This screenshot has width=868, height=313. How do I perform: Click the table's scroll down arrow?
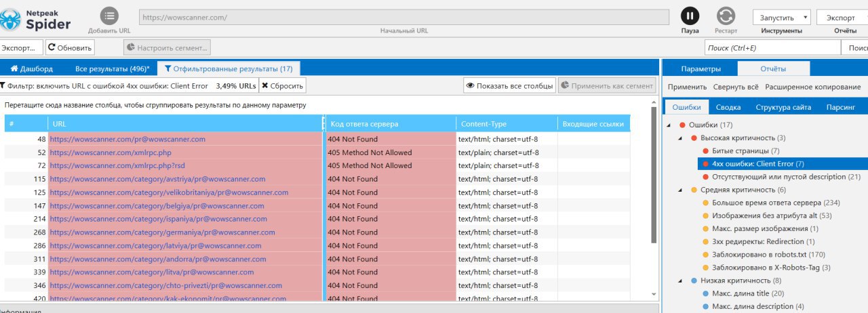654,294
